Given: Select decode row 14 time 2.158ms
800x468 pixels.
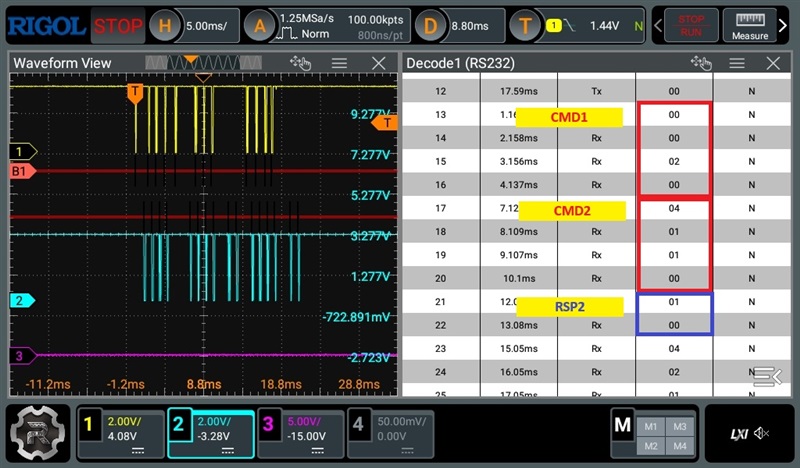Looking at the screenshot, I should coord(596,138).
